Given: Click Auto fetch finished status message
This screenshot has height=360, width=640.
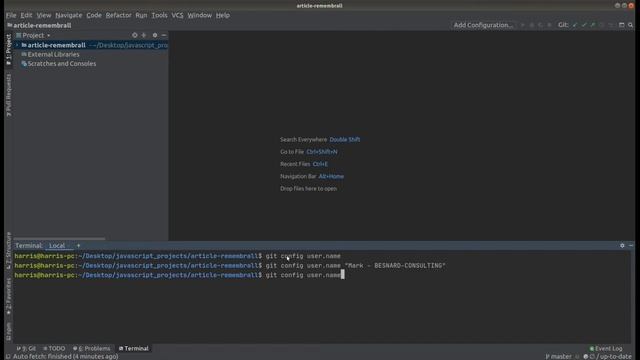Looking at the screenshot, I should [x=66, y=356].
